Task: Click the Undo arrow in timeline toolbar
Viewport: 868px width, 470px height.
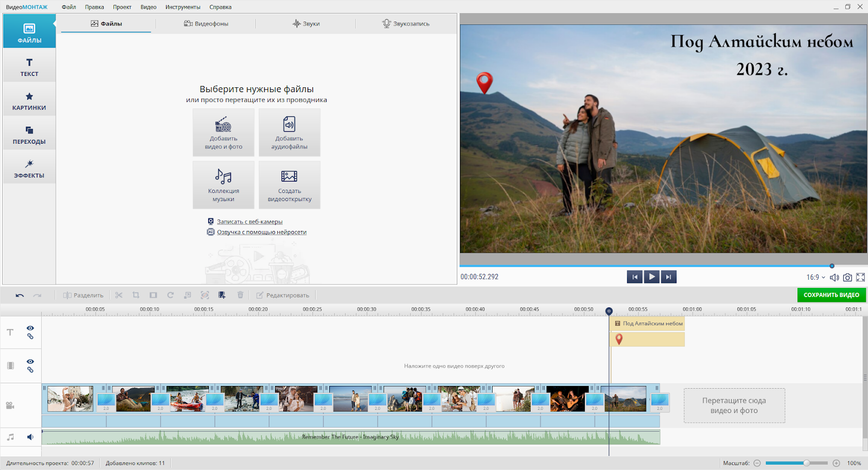Action: [20, 295]
